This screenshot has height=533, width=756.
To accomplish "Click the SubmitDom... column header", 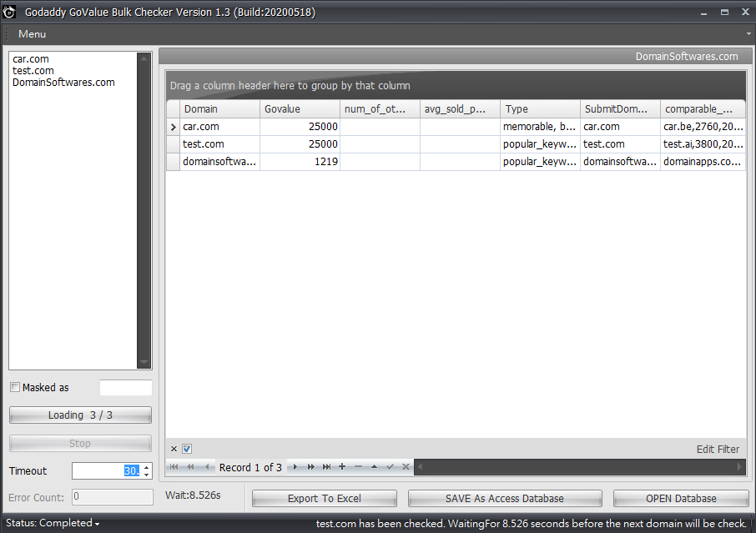I will 620,109.
